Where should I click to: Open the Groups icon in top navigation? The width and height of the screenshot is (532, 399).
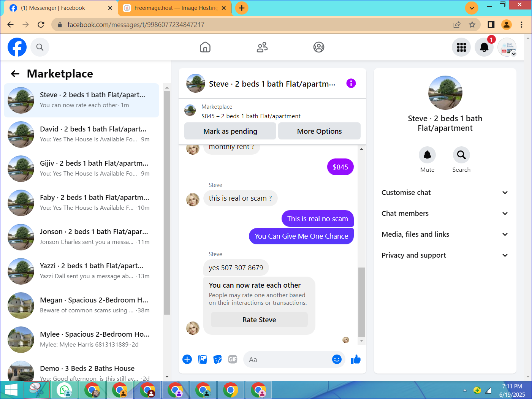pos(319,47)
